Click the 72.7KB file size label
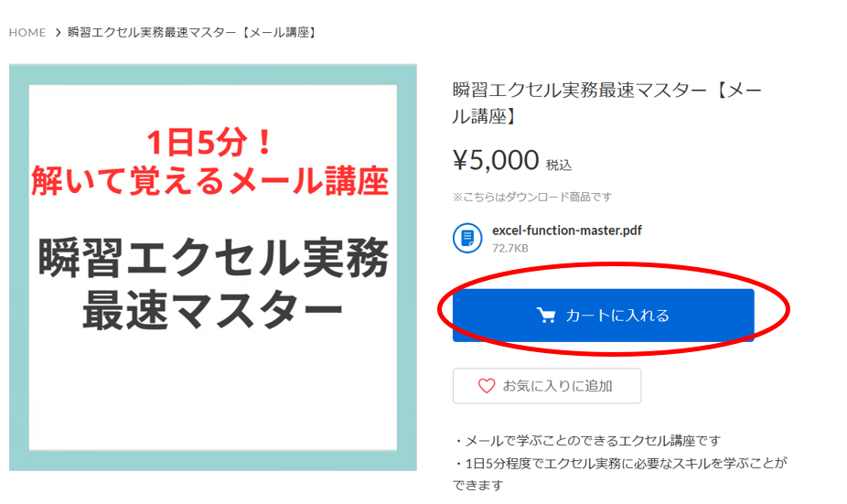 click(509, 248)
